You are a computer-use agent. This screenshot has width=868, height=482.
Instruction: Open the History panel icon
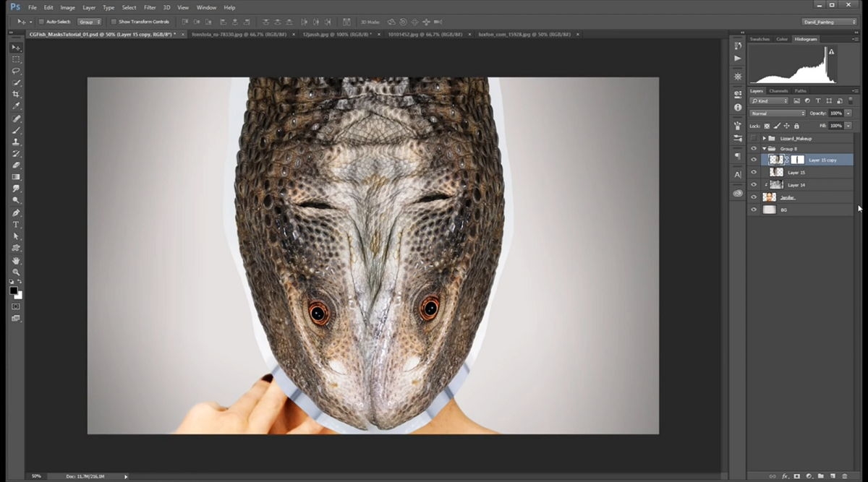click(x=737, y=46)
